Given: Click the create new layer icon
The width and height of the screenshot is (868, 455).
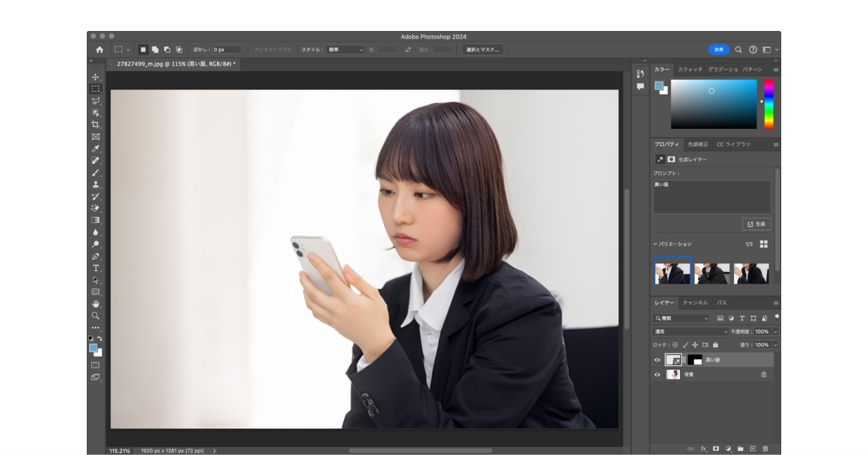Looking at the screenshot, I should click(x=753, y=448).
